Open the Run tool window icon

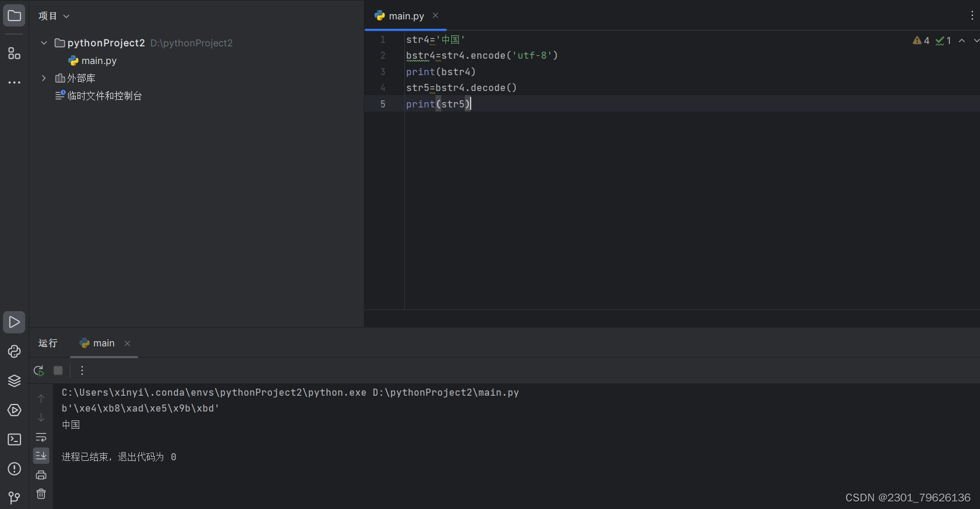[14, 322]
